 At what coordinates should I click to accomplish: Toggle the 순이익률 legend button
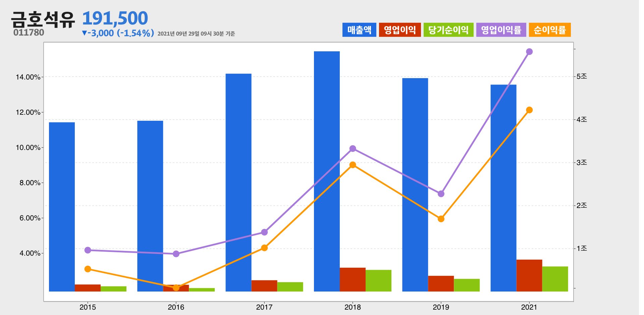pos(550,30)
